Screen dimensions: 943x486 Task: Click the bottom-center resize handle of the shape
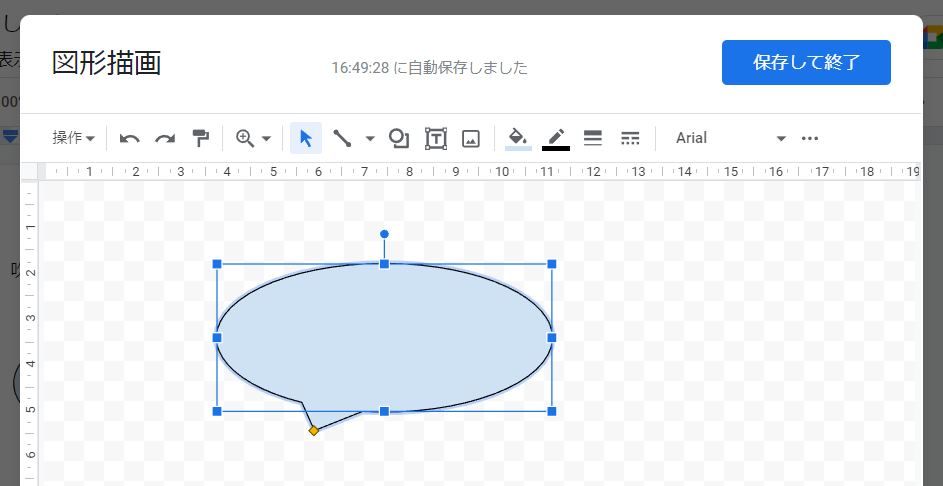(384, 411)
